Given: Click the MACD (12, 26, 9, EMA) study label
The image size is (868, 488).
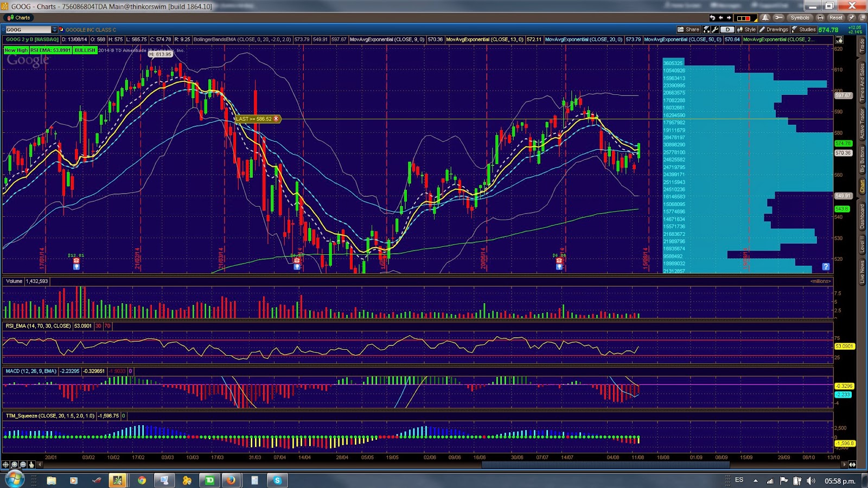Looking at the screenshot, I should 31,371.
